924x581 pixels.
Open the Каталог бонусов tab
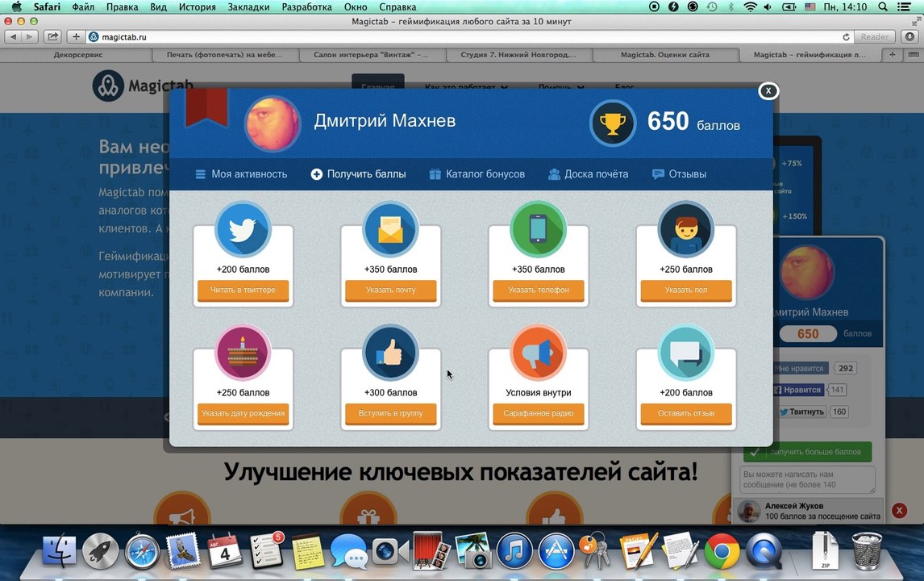(x=477, y=174)
